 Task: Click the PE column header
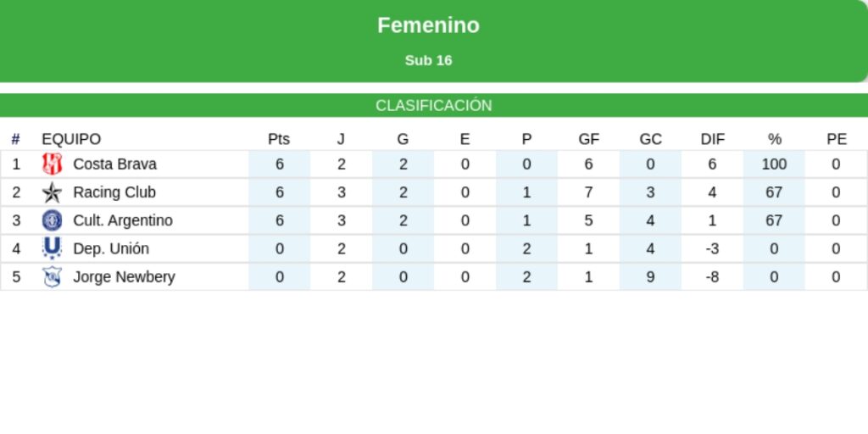click(836, 139)
